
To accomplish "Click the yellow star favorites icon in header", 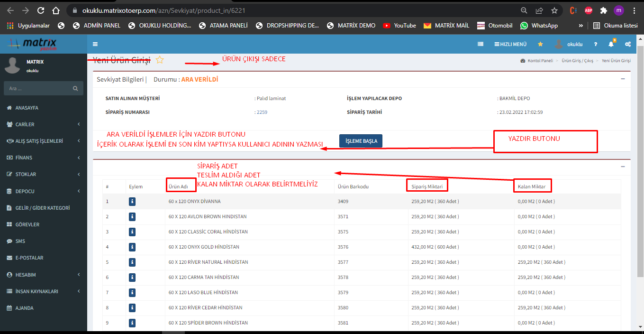I will point(540,44).
